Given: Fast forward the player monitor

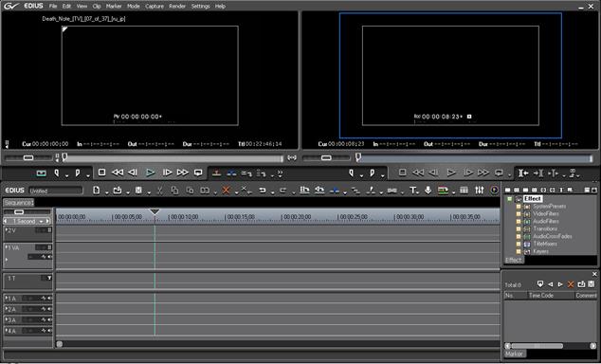Looking at the screenshot, I should (183, 173).
